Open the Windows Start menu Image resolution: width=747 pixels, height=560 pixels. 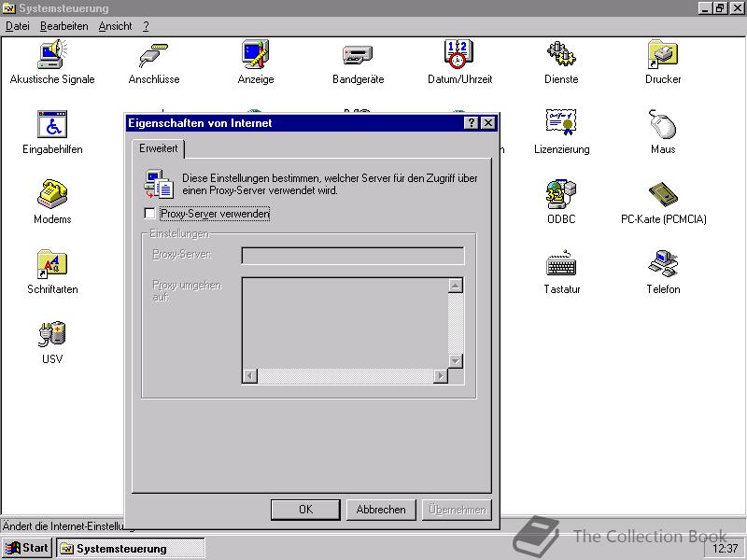coord(27,548)
